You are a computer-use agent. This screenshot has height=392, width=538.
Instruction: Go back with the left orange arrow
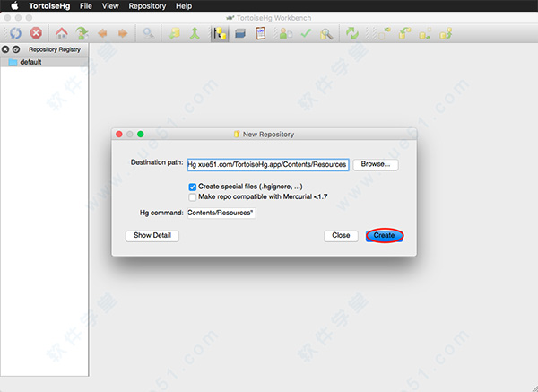(102, 33)
